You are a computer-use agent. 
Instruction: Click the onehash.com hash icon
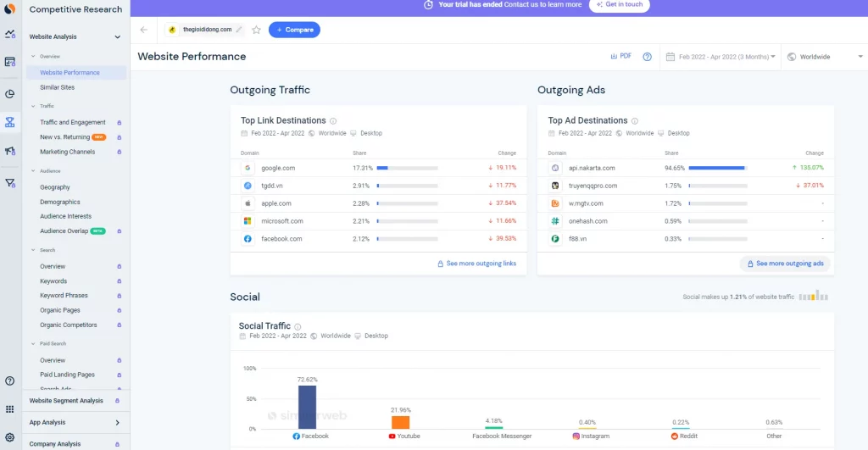(554, 221)
